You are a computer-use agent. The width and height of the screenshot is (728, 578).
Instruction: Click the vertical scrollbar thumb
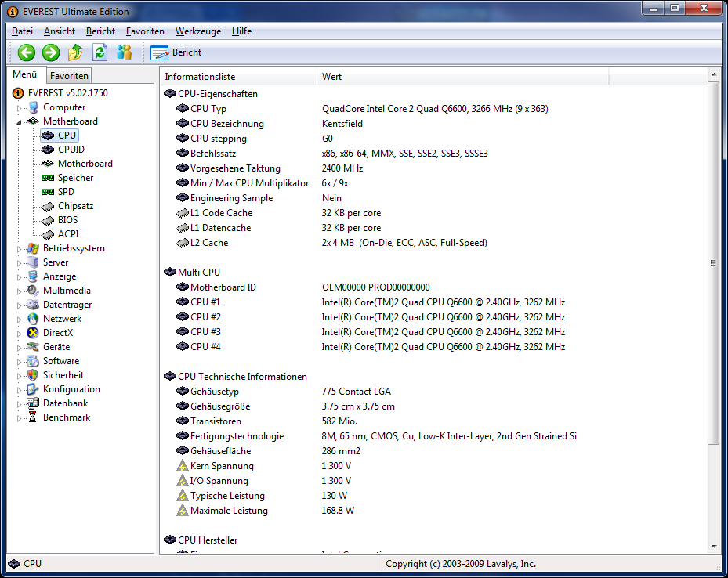[x=714, y=263]
